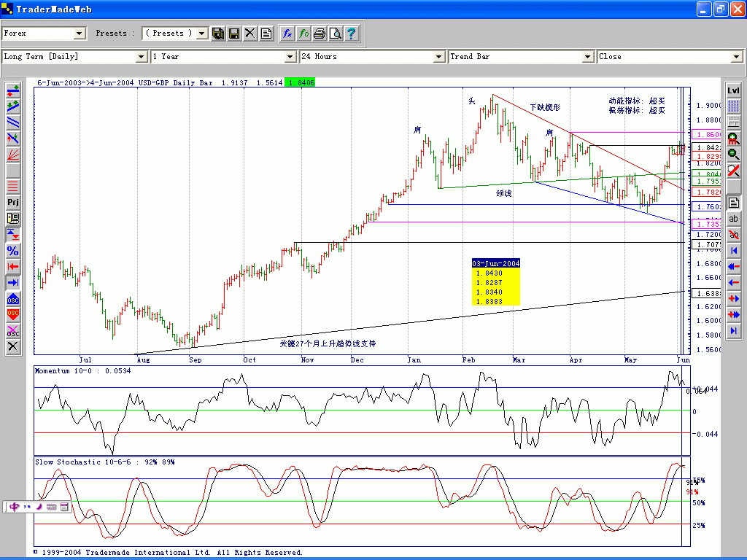Image resolution: width=747 pixels, height=560 pixels.
Task: Click the Momentum 10-0 indicator label
Action: pyautogui.click(x=82, y=371)
